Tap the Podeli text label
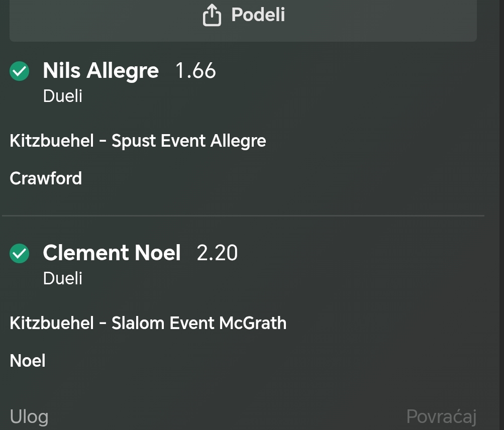Viewport: 504px width, 430px height. coord(258,15)
